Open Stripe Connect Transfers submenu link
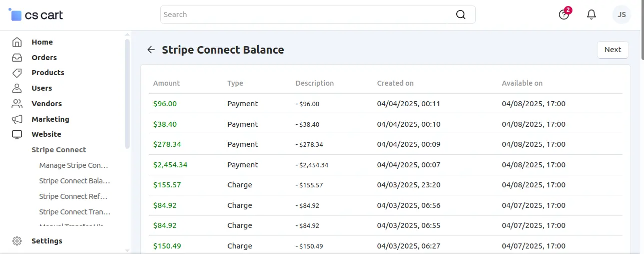The width and height of the screenshot is (644, 254). 75,212
